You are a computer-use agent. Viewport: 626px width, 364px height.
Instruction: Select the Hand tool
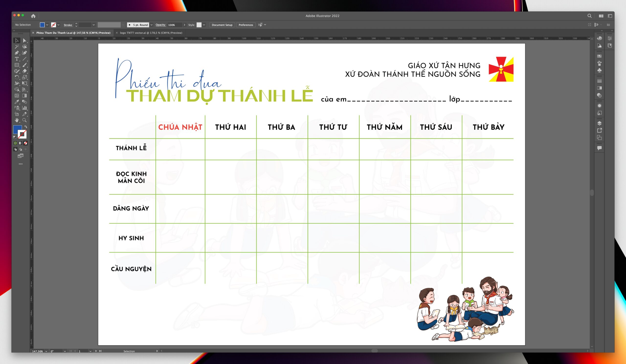[17, 120]
